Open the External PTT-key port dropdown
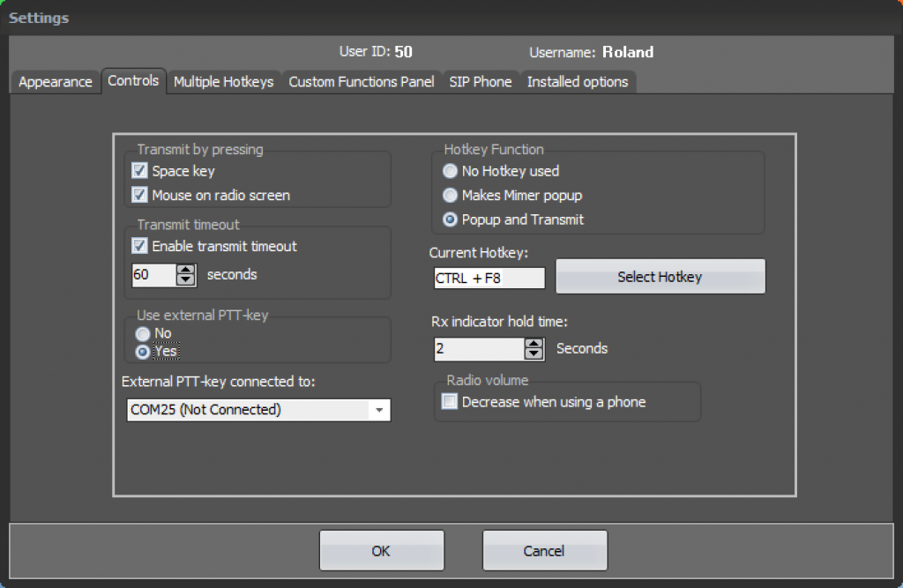The height and width of the screenshot is (588, 903). tap(379, 410)
